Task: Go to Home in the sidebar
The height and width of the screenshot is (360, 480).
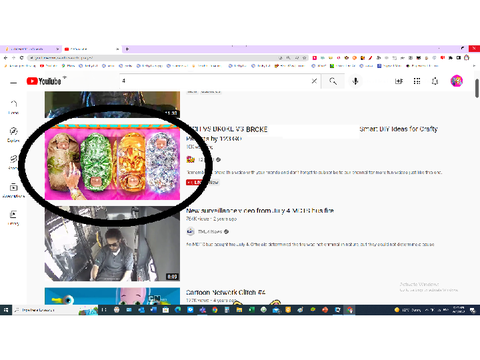Action: 13,107
